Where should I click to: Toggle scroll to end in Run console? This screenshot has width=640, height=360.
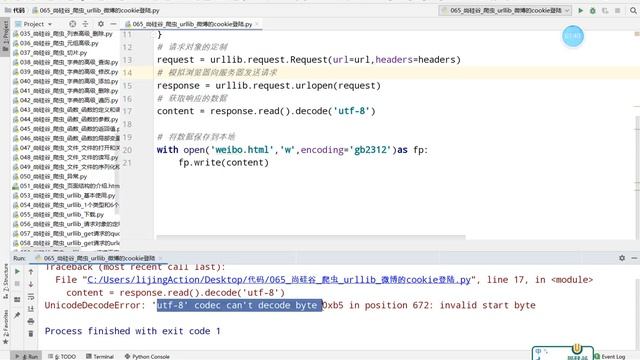pos(31,309)
